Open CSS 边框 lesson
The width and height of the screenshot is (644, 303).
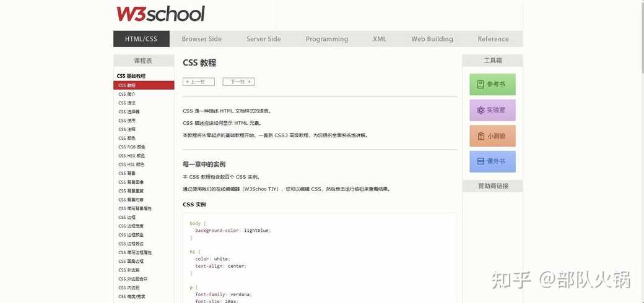click(127, 217)
